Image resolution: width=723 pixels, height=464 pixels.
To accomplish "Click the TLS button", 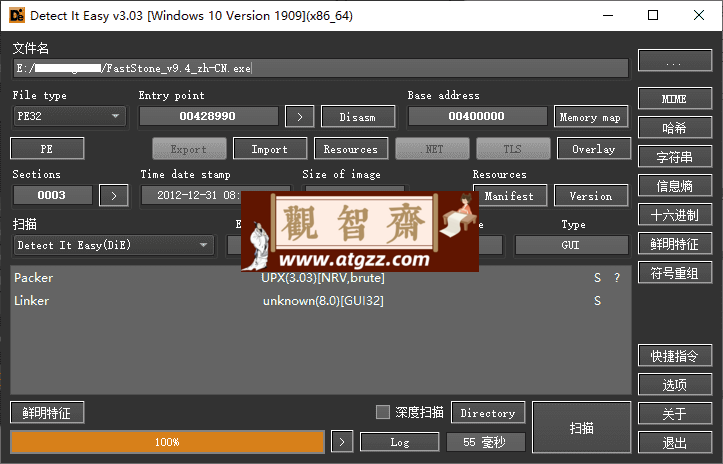I will coord(513,149).
